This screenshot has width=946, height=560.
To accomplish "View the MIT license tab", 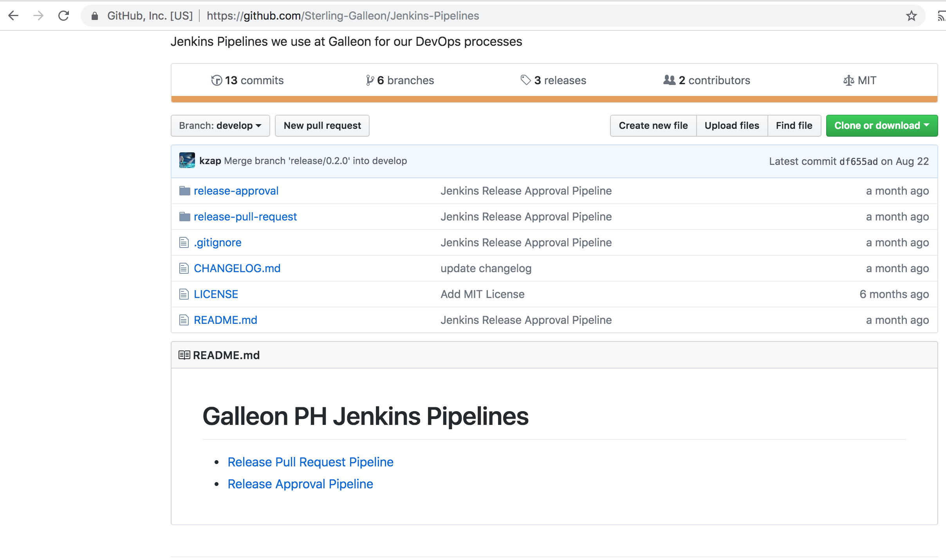I will (x=860, y=80).
